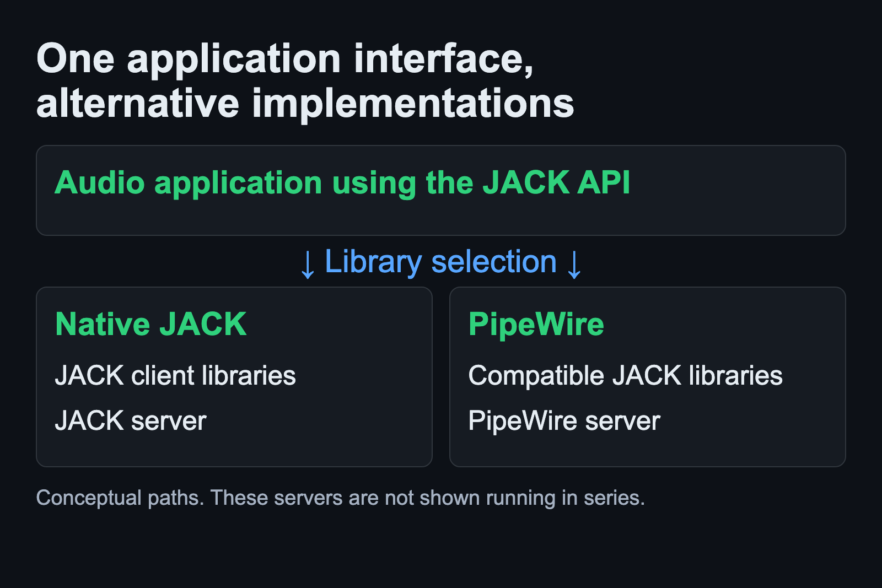Click the 'PipeWire server' line
Image resolution: width=882 pixels, height=588 pixels.
[x=564, y=422]
